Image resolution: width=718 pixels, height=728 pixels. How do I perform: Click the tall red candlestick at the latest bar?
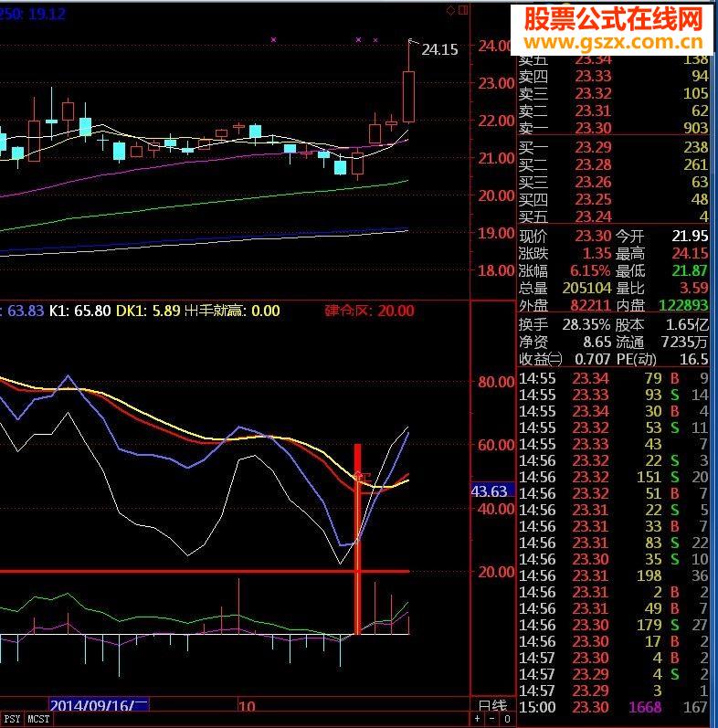(408, 96)
